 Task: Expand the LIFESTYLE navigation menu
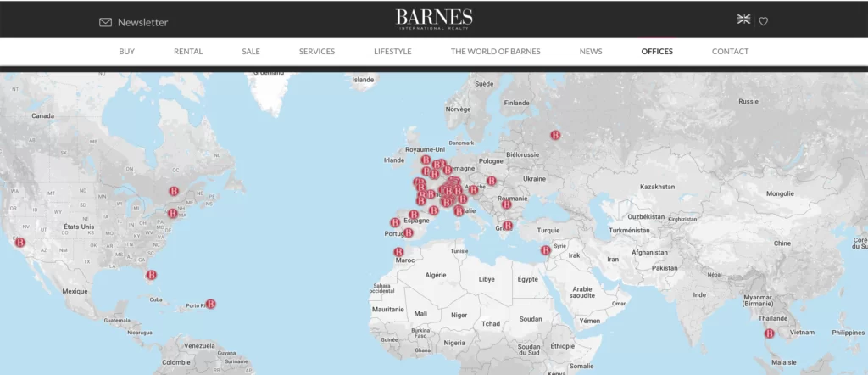pyautogui.click(x=392, y=52)
